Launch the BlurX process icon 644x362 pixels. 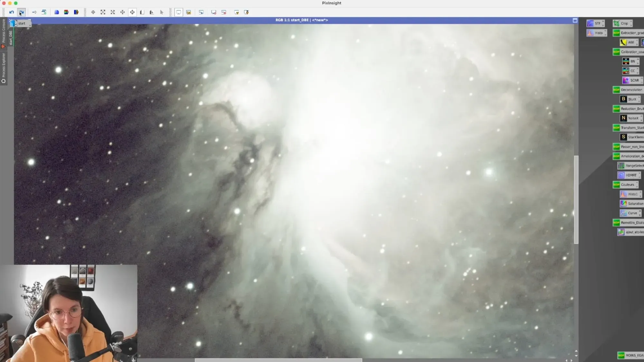[x=629, y=99]
